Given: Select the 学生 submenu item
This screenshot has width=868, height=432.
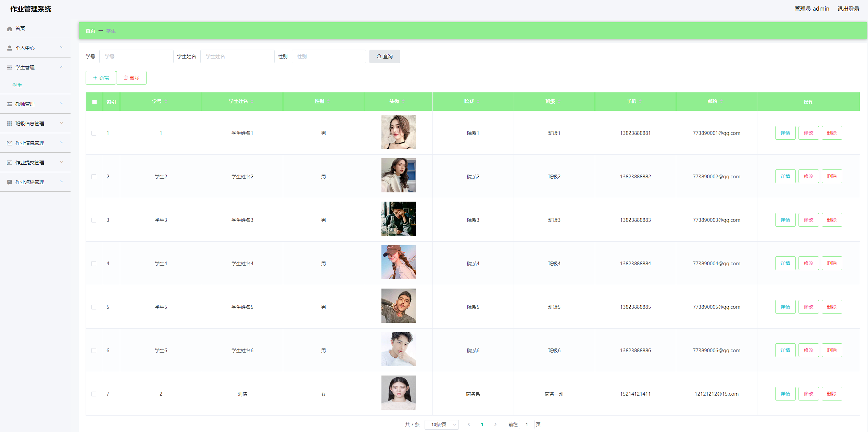Looking at the screenshot, I should tap(17, 86).
